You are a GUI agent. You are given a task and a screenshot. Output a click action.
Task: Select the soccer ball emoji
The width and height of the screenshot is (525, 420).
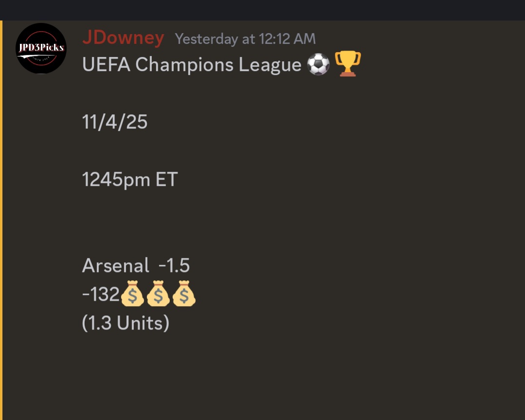click(x=319, y=64)
